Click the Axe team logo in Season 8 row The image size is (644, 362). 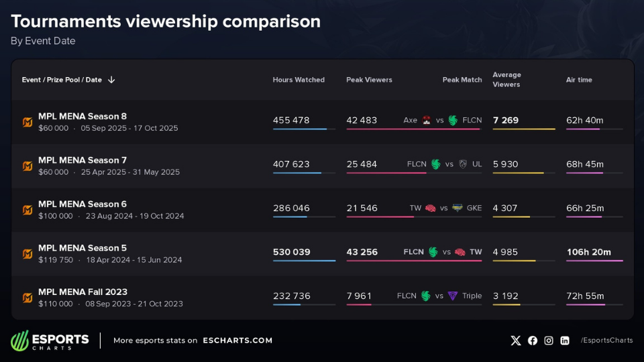point(427,121)
